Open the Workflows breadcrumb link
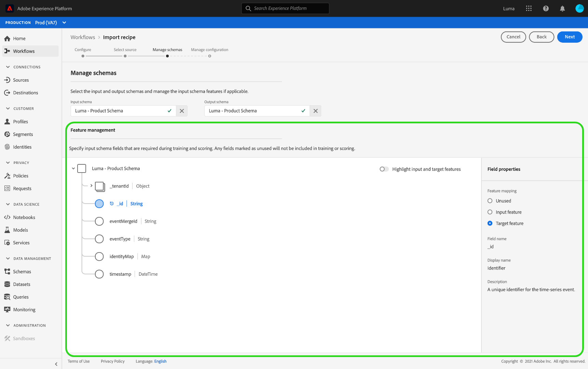 (x=83, y=37)
